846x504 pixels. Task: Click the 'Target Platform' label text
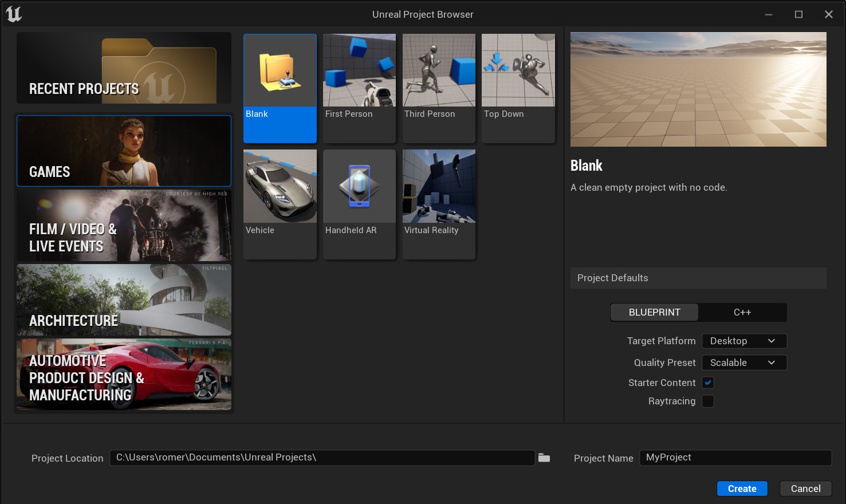point(661,341)
